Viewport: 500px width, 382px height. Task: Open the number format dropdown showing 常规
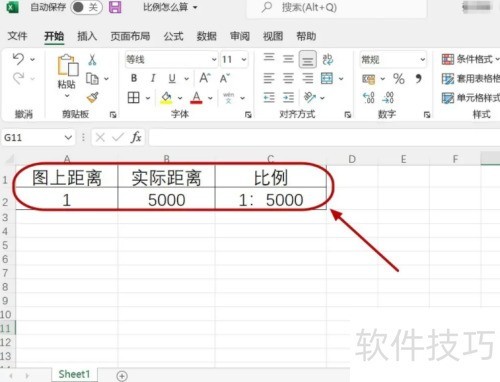point(393,60)
